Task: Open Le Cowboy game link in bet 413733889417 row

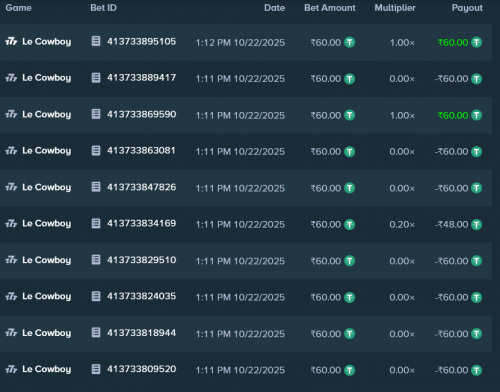Action: coord(47,78)
